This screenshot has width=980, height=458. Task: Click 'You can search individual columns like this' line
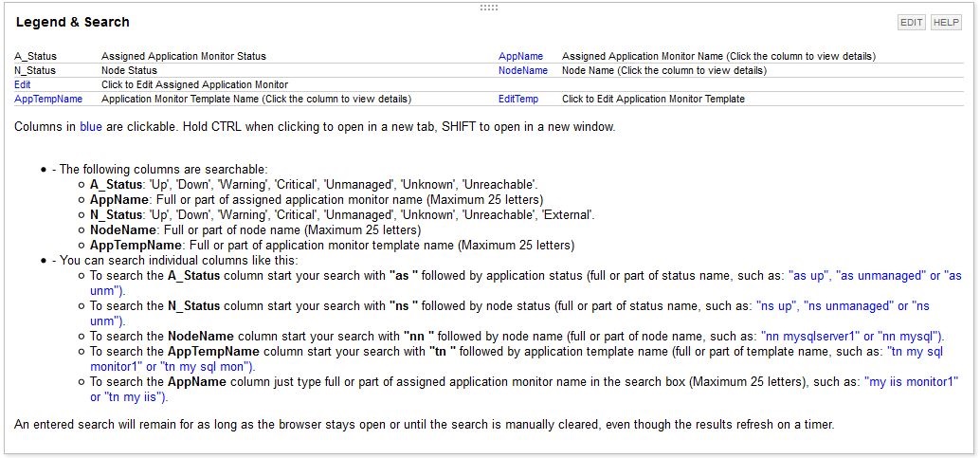coord(175,260)
